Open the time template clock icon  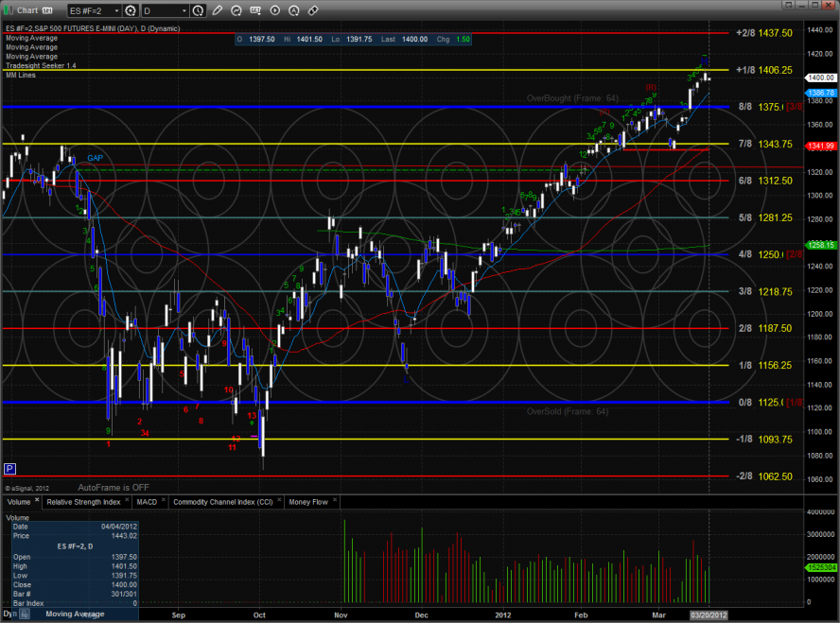199,10
